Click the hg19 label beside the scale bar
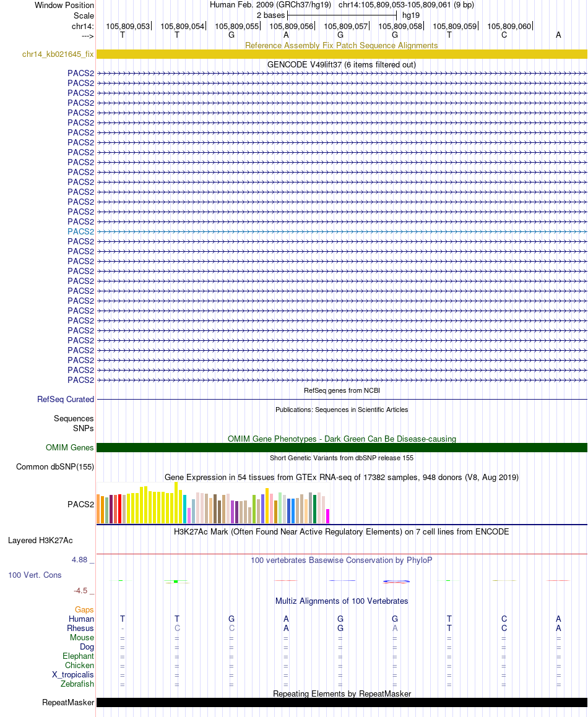The height and width of the screenshot is (717, 588). (410, 15)
